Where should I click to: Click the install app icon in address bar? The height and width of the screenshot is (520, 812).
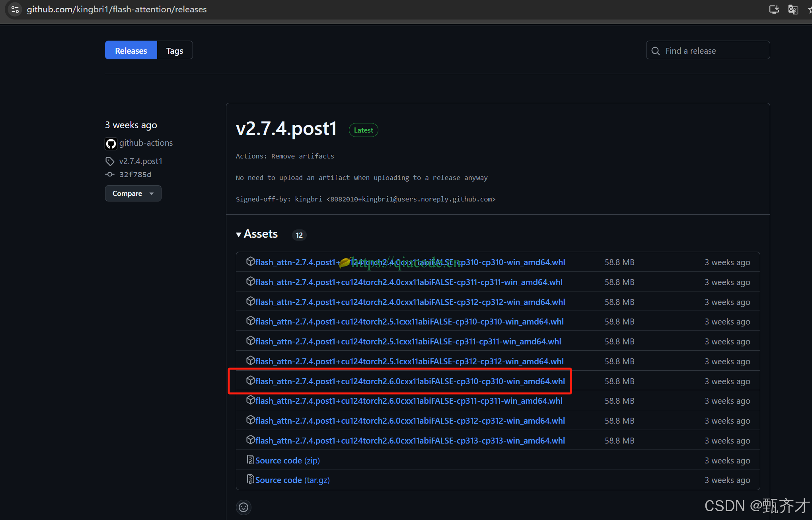774,9
